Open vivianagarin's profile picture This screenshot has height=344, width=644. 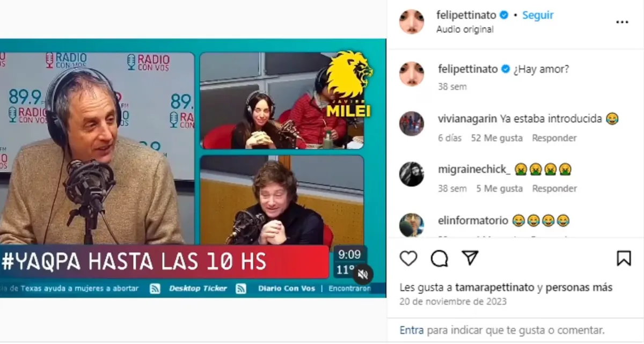point(412,123)
